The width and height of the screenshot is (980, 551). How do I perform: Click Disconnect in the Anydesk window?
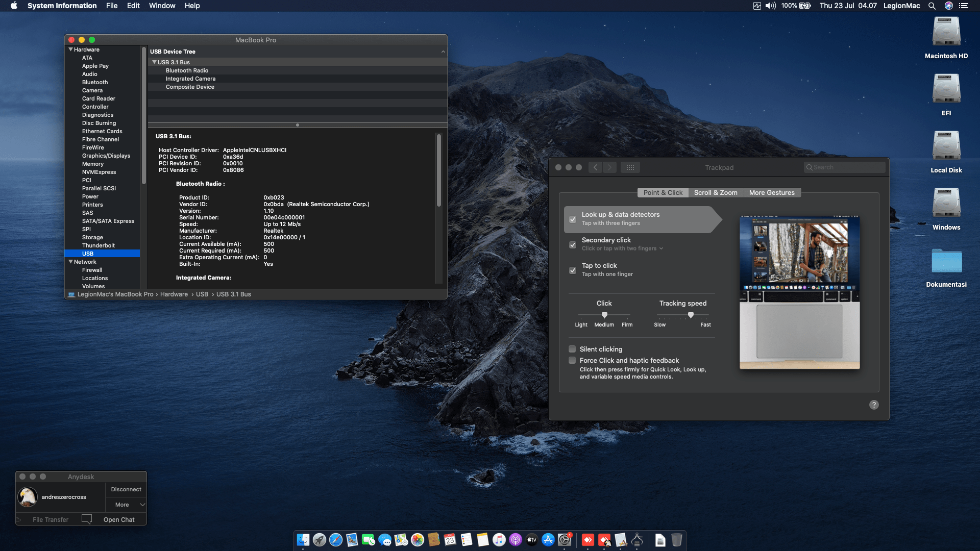pyautogui.click(x=126, y=489)
